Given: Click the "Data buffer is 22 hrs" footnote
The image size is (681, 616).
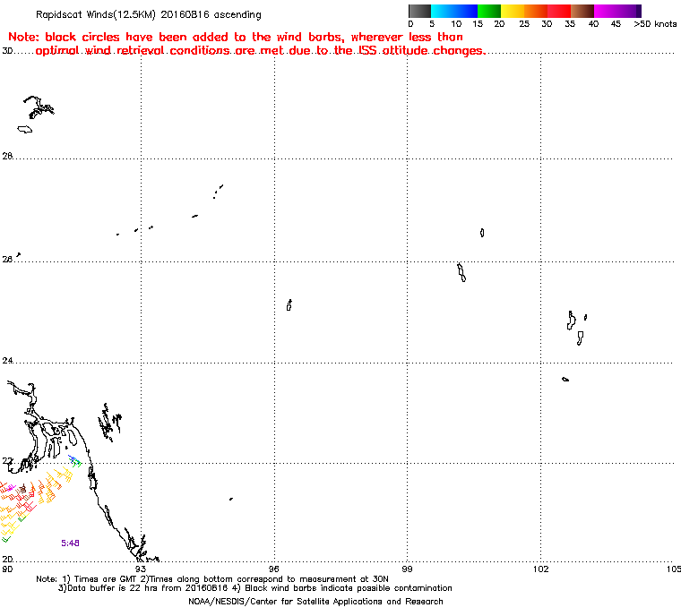Looking at the screenshot, I should [255, 588].
